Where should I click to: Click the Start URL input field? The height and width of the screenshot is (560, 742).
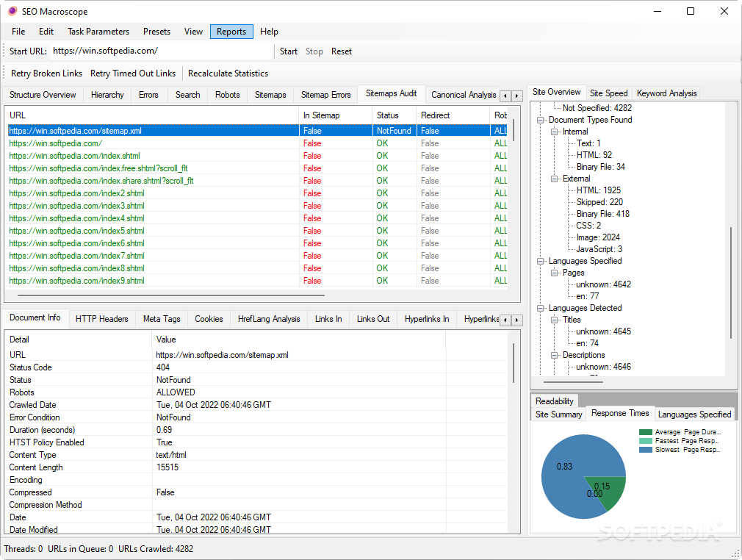pos(161,51)
